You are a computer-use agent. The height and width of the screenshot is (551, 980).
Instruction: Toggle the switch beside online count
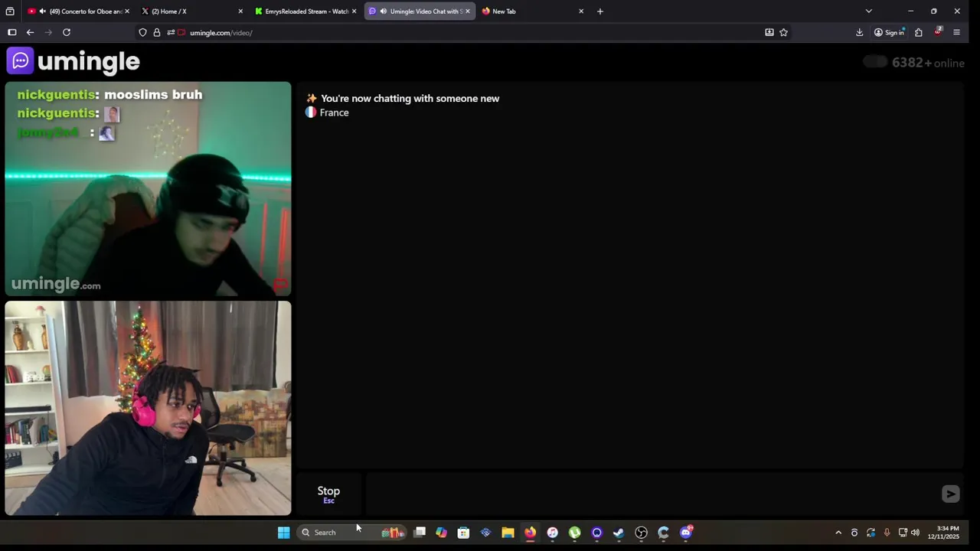pos(874,62)
